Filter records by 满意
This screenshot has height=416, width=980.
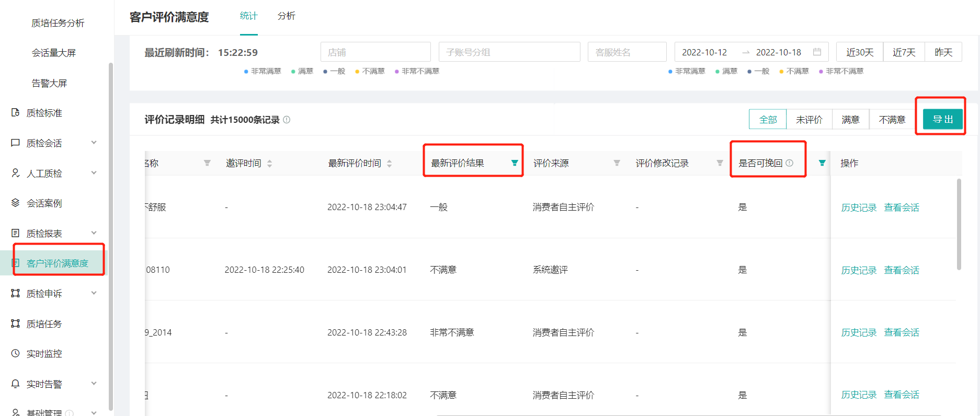coord(850,119)
